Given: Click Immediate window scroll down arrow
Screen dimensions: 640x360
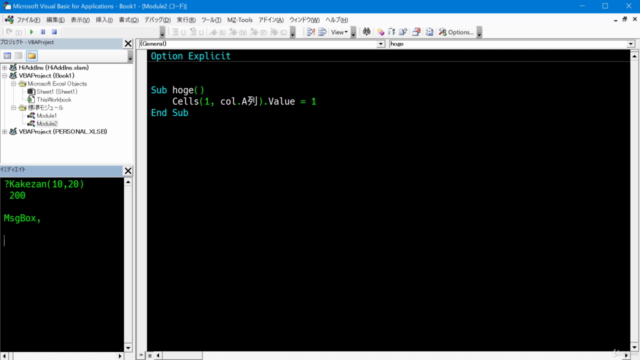Looking at the screenshot, I should [x=128, y=348].
